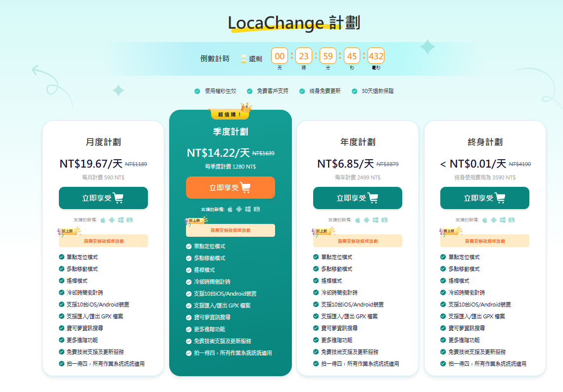Click the check icon beside 使用權秒生效
The height and width of the screenshot is (392, 563).
(x=197, y=91)
